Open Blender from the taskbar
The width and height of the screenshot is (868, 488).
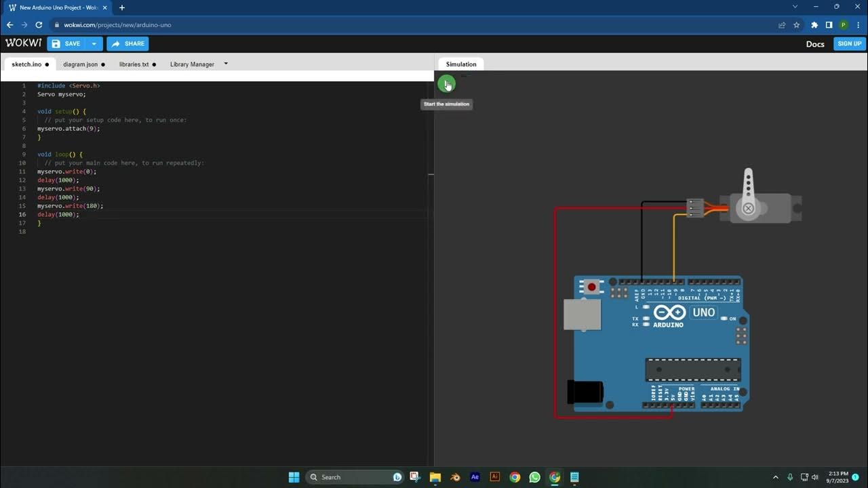pyautogui.click(x=455, y=477)
